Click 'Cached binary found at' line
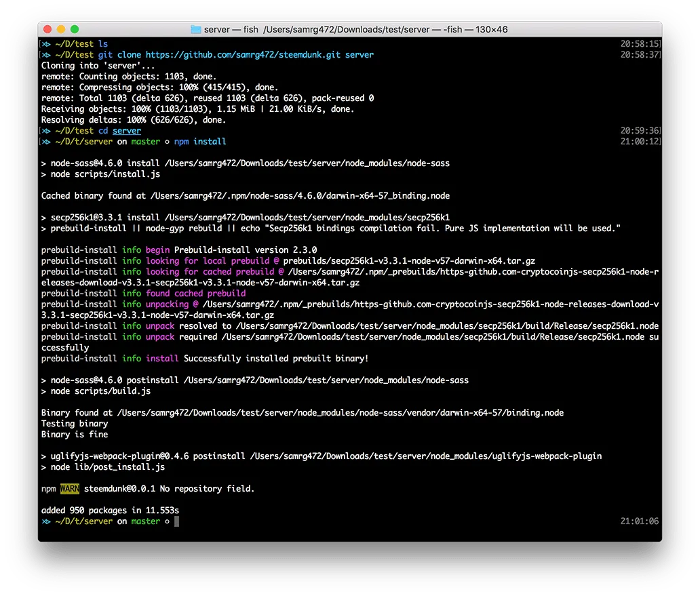The width and height of the screenshot is (700, 596). [x=245, y=196]
